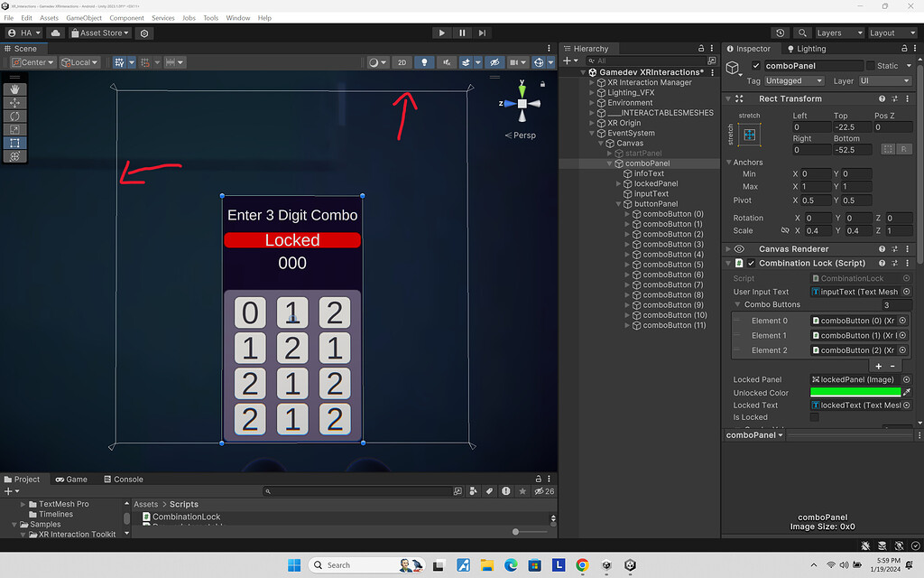The width and height of the screenshot is (924, 578).
Task: Click the Pause button
Action: pos(461,33)
